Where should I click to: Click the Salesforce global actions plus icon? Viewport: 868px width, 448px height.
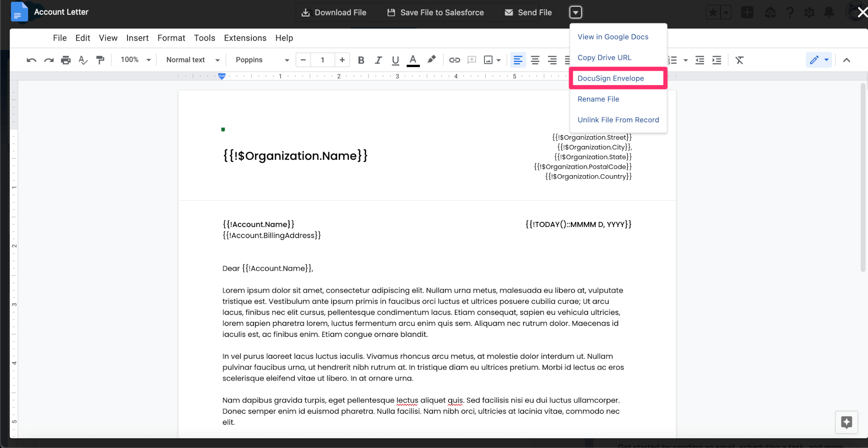point(747,12)
